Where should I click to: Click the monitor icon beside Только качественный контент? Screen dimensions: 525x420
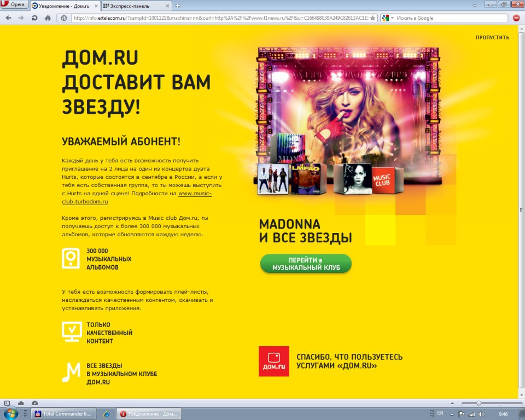(72, 331)
